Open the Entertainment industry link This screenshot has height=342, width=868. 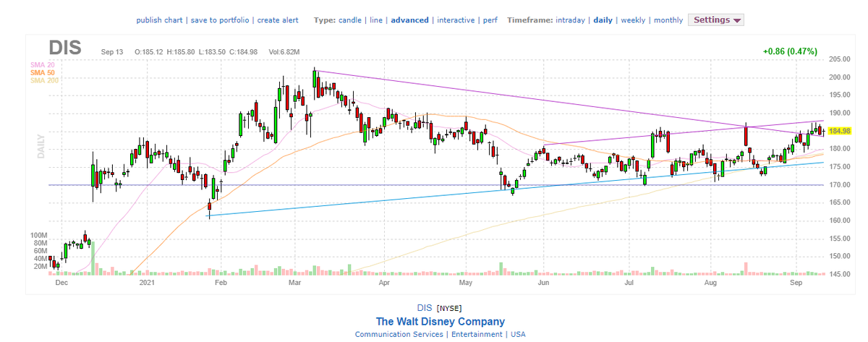476,334
